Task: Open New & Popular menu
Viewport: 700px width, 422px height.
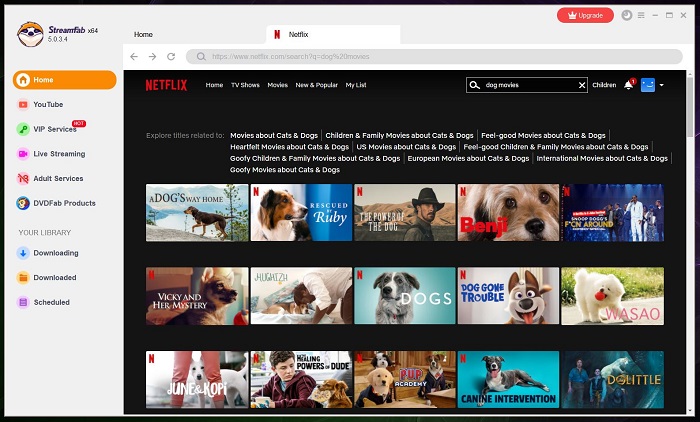Action: click(x=317, y=85)
